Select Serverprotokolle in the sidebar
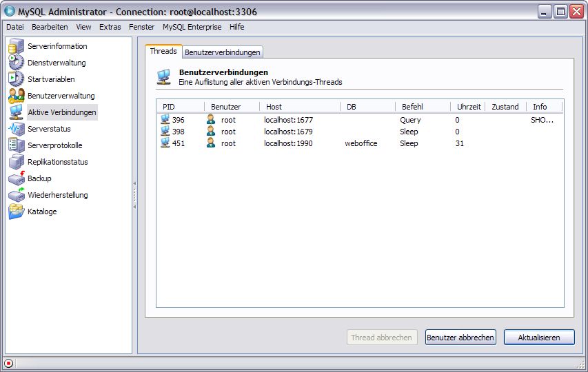 point(54,145)
